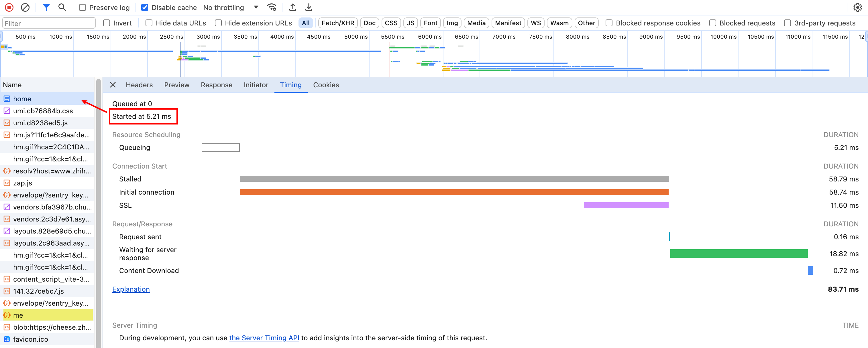Open the Explanation link
Viewport: 868px width, 348px height.
coord(131,289)
